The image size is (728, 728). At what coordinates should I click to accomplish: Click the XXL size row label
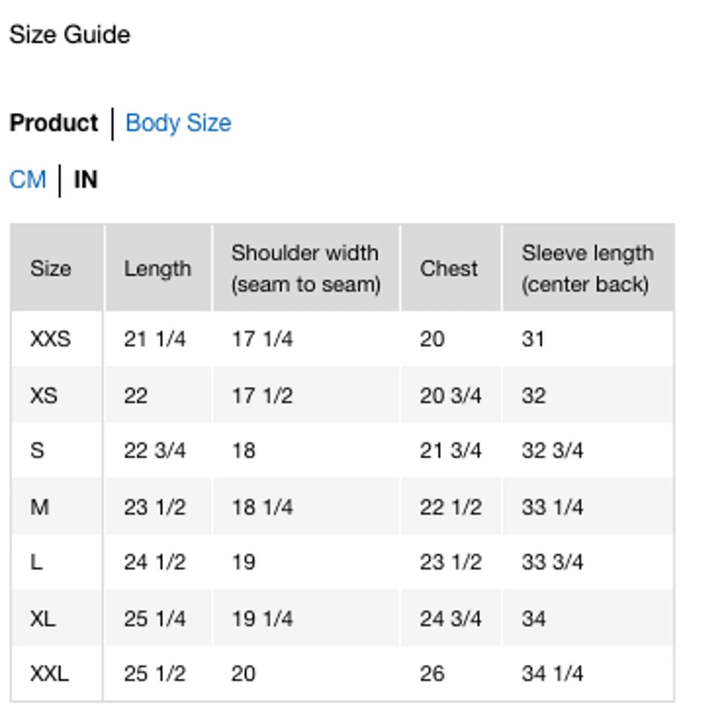[49, 673]
